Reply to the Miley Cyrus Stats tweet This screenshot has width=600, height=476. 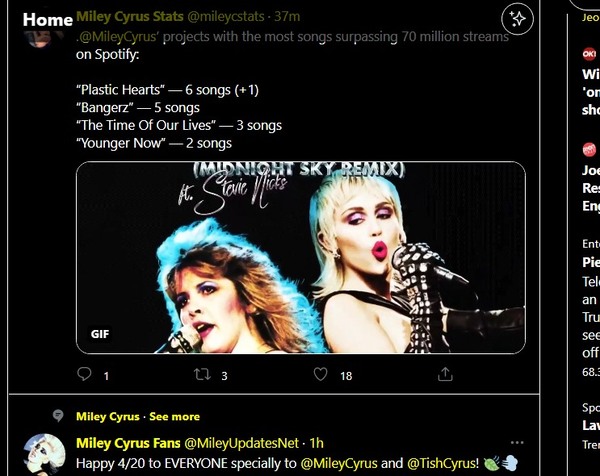(x=84, y=374)
